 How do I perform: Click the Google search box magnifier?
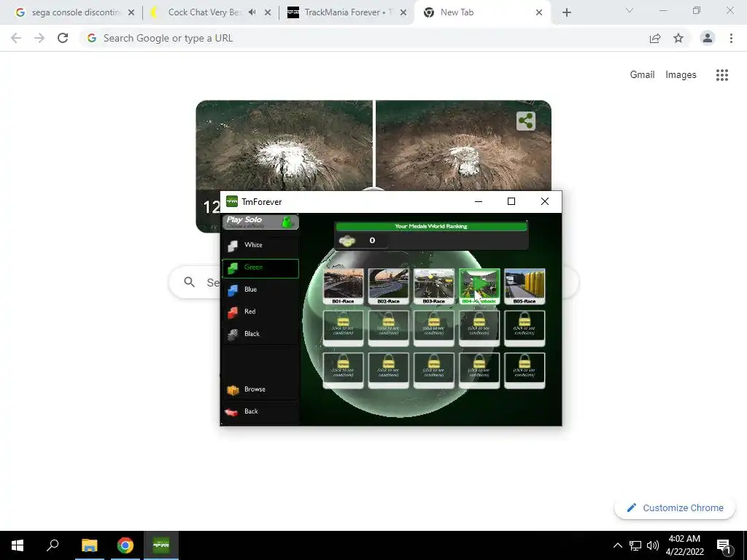(189, 282)
